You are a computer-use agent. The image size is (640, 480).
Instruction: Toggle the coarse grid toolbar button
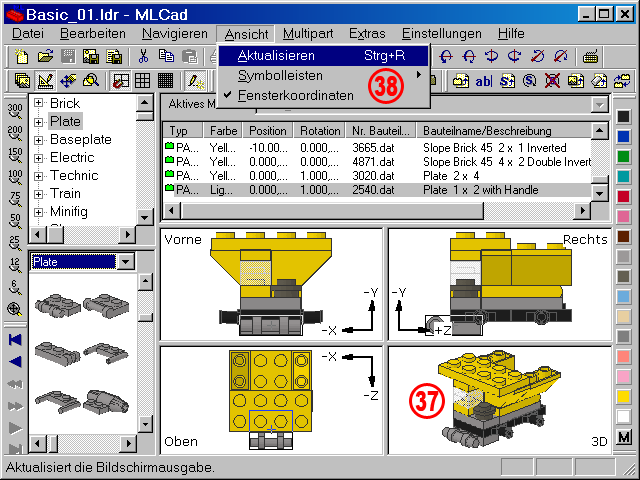tap(121, 81)
